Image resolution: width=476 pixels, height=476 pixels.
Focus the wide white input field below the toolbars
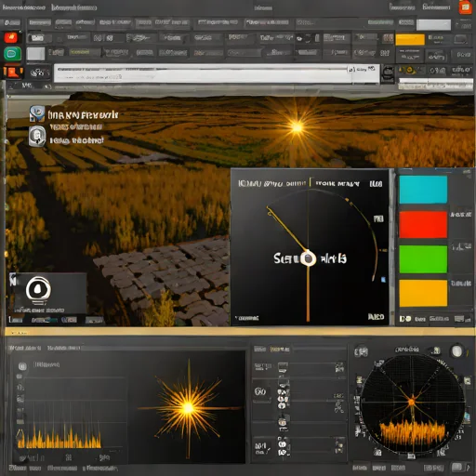217,73
